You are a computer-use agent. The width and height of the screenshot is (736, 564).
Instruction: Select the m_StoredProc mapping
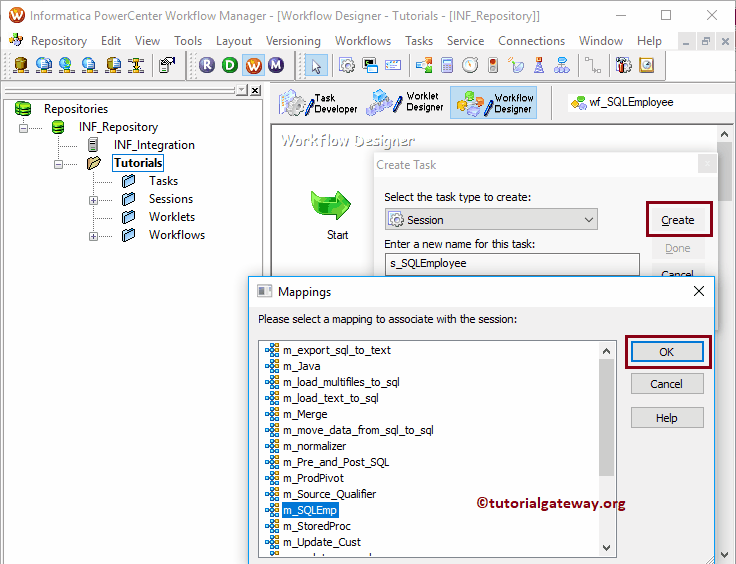[317, 526]
